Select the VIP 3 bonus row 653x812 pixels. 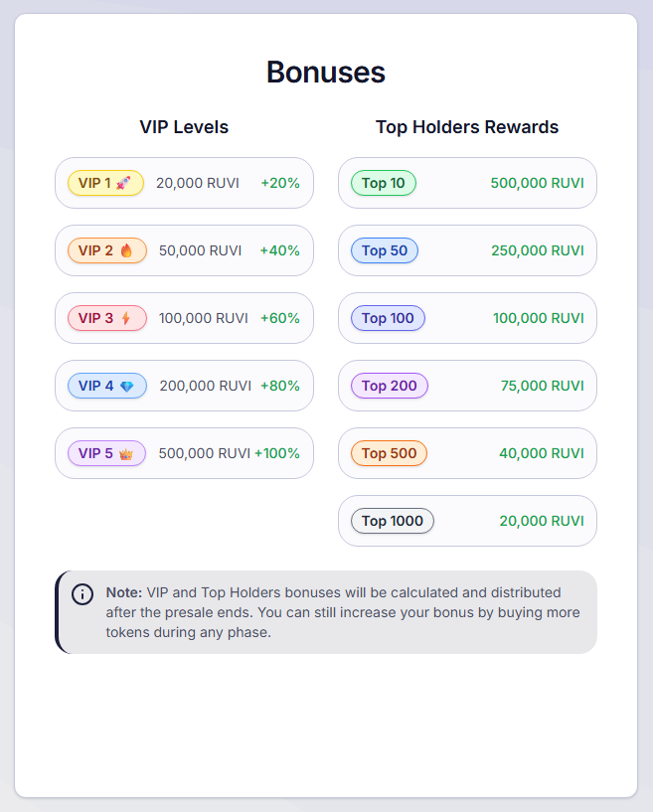coord(184,318)
